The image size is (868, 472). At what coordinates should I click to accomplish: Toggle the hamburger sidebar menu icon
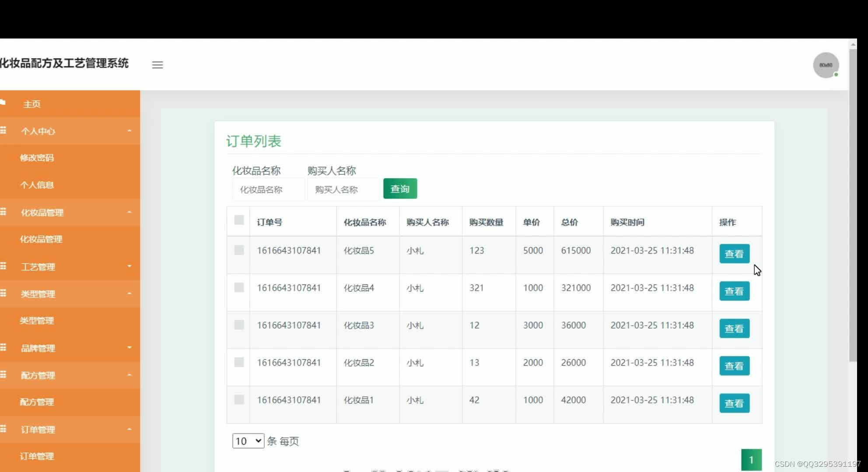[x=157, y=65]
